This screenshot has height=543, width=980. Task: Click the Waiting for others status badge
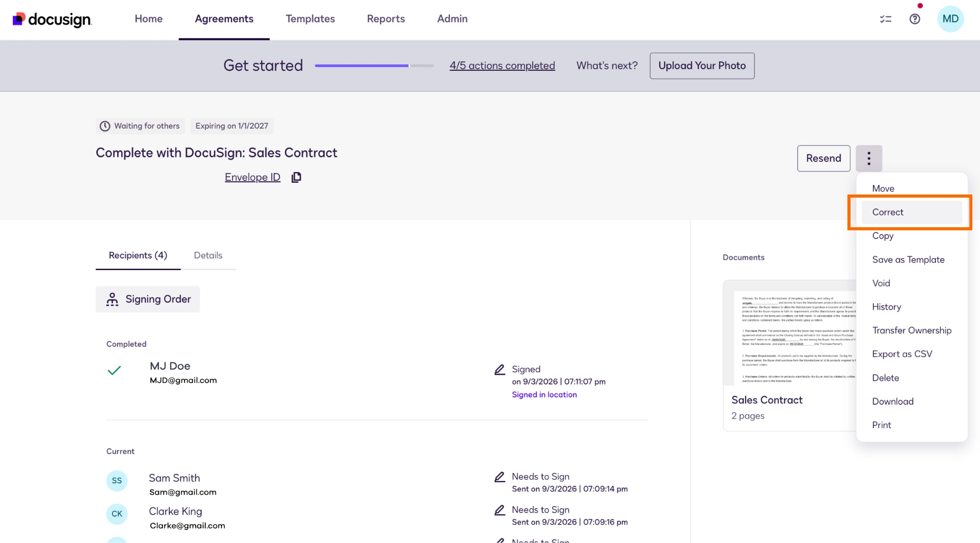(140, 126)
